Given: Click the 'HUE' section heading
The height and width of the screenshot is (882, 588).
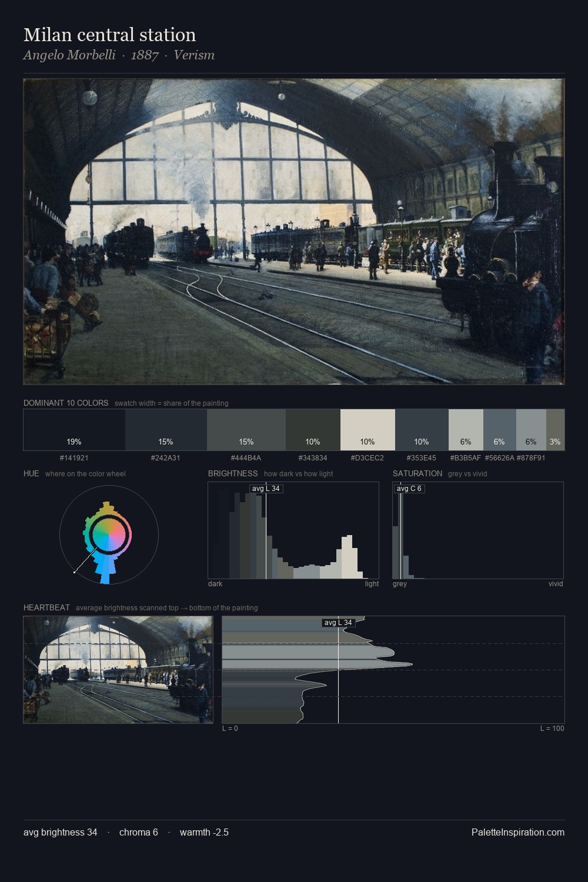Looking at the screenshot, I should pyautogui.click(x=31, y=473).
